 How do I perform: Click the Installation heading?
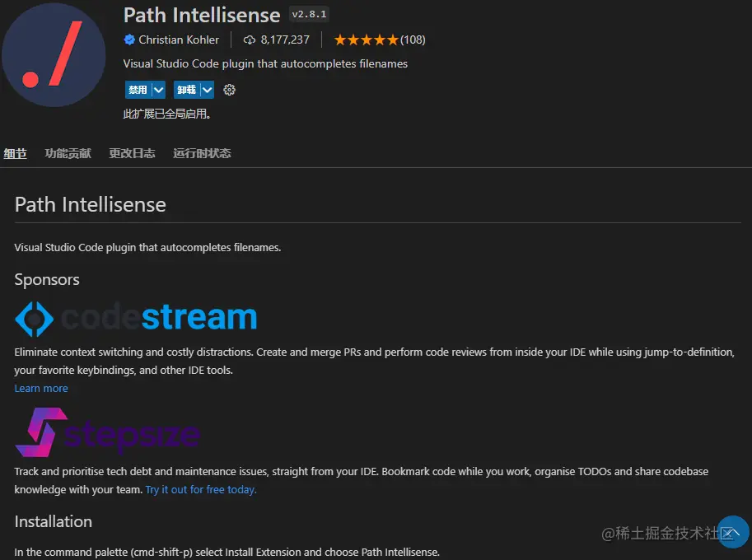click(x=54, y=521)
